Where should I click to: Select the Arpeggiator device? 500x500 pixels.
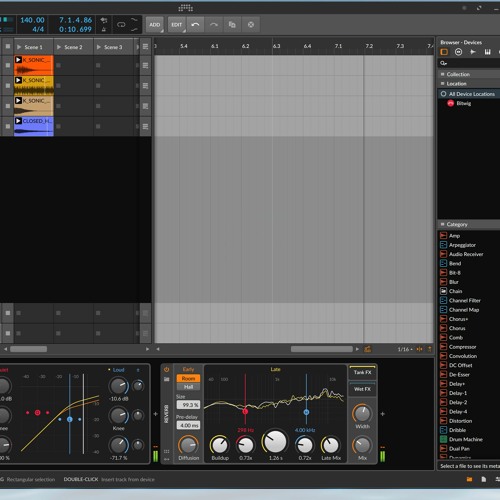(x=458, y=245)
